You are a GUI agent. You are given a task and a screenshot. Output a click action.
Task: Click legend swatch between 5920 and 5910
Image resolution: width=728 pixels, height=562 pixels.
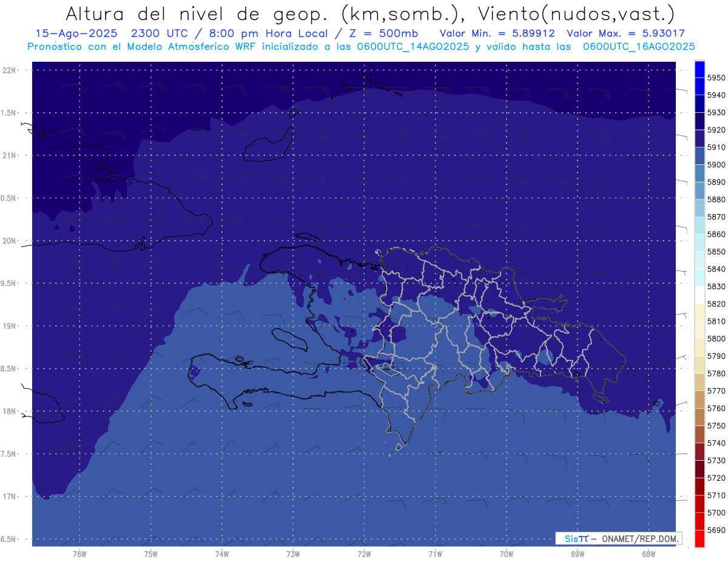point(699,138)
